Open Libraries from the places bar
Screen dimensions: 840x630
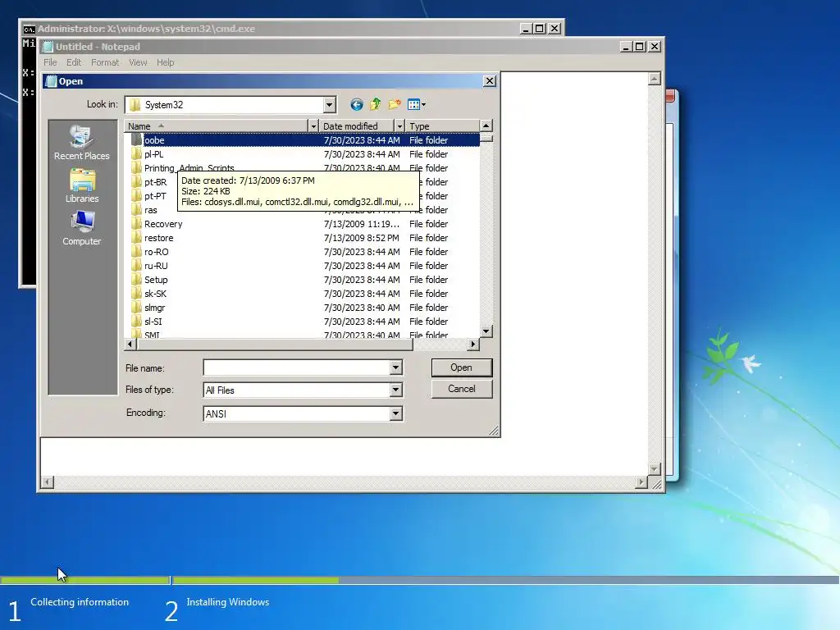(82, 186)
